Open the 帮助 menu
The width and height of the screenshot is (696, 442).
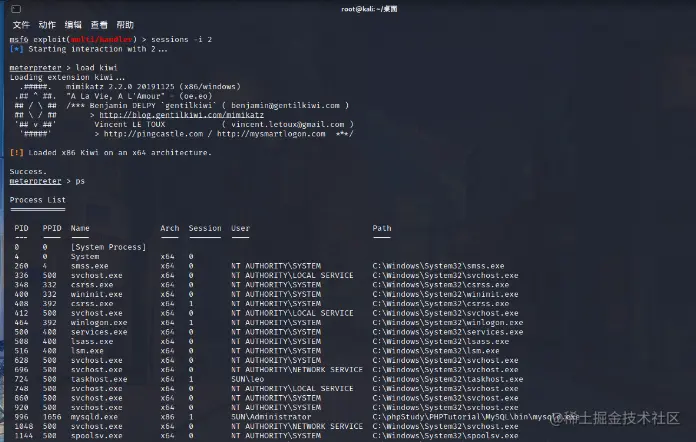(x=125, y=25)
